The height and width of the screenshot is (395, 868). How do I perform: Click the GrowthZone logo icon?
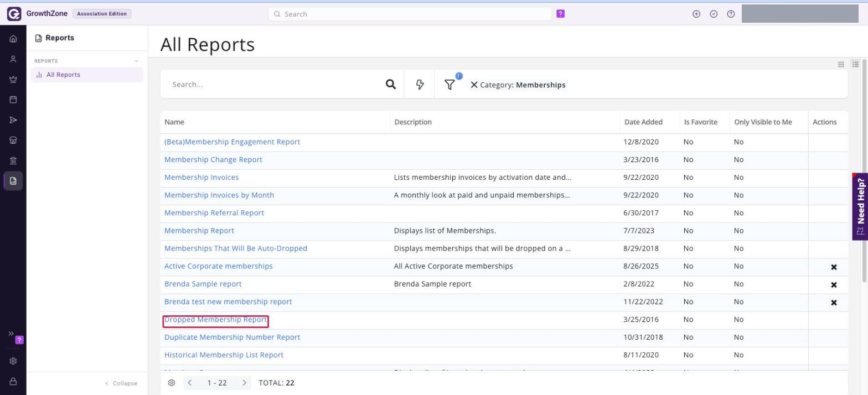tap(14, 14)
